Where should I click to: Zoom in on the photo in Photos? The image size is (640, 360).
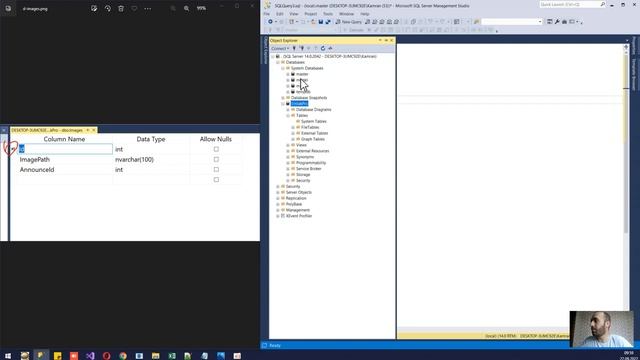pyautogui.click(x=187, y=8)
